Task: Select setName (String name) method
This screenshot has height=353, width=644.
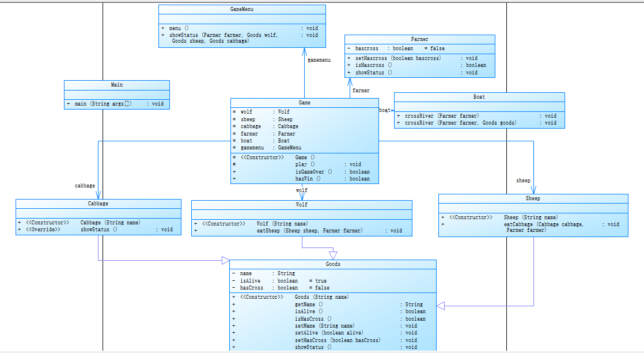Action: coord(324,326)
